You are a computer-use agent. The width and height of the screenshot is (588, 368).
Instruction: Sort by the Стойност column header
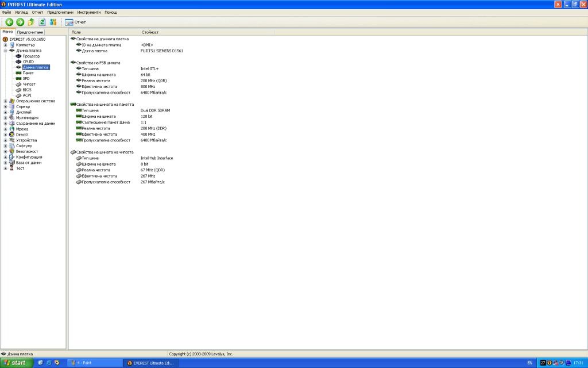tap(207, 32)
